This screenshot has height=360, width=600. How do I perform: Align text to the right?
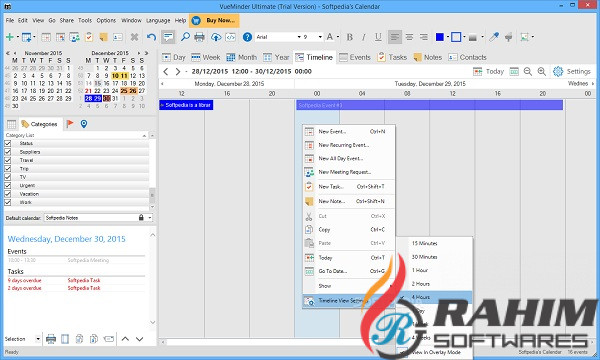click(x=424, y=37)
